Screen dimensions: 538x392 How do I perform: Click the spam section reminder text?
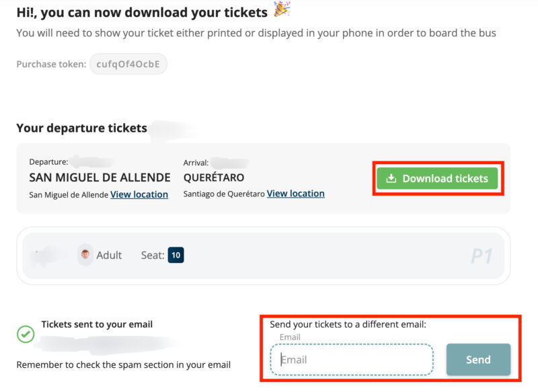point(123,364)
